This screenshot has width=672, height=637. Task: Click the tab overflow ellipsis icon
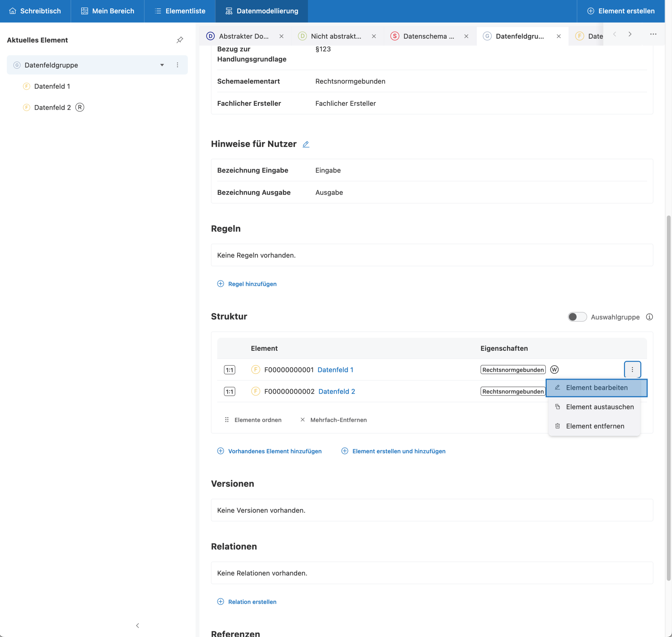click(x=653, y=34)
